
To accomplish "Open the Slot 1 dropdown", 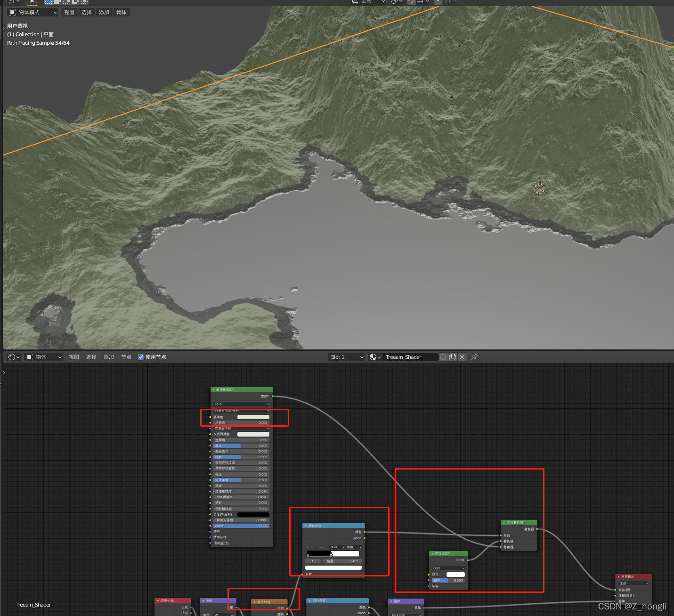I will pyautogui.click(x=347, y=357).
